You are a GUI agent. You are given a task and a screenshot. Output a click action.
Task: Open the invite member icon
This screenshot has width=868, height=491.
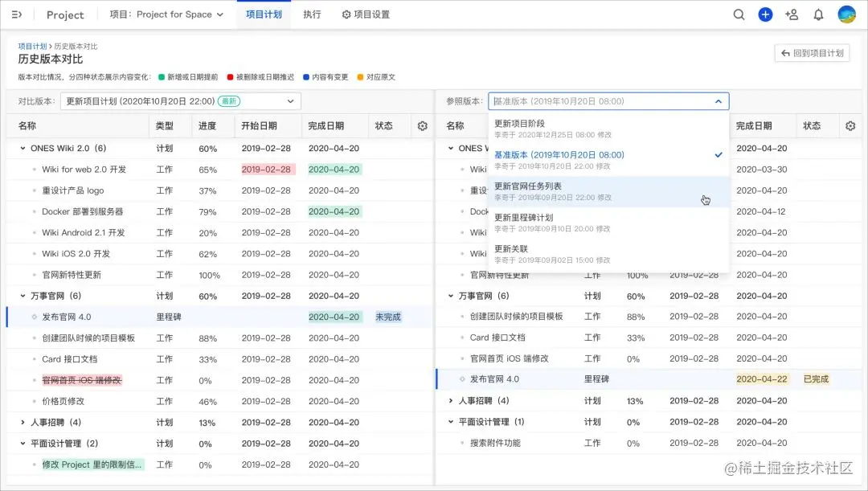pyautogui.click(x=792, y=14)
